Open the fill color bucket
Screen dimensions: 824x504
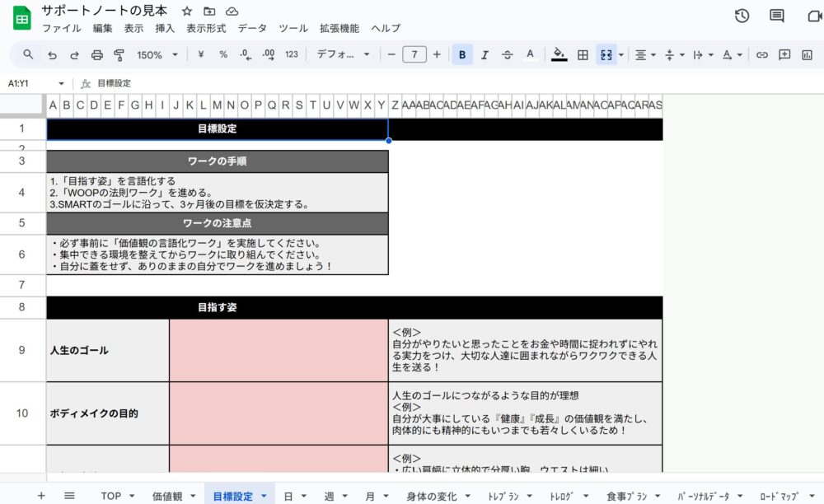pos(559,54)
